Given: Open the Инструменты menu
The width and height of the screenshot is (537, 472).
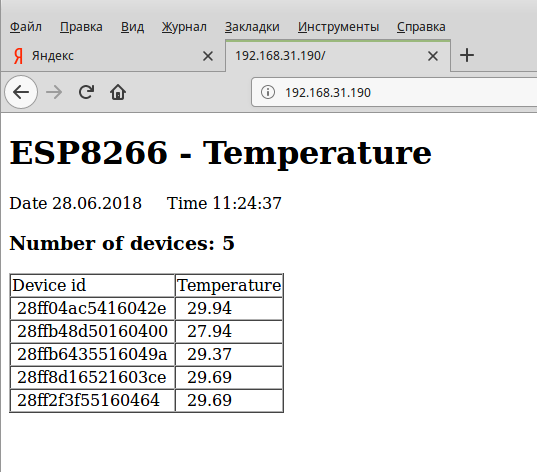Looking at the screenshot, I should [x=338, y=27].
